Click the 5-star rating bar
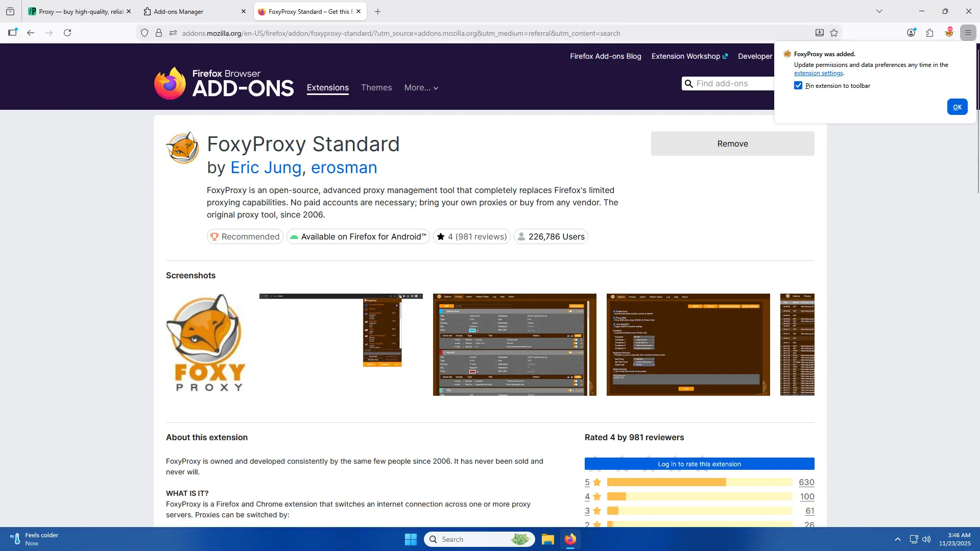 (x=699, y=482)
